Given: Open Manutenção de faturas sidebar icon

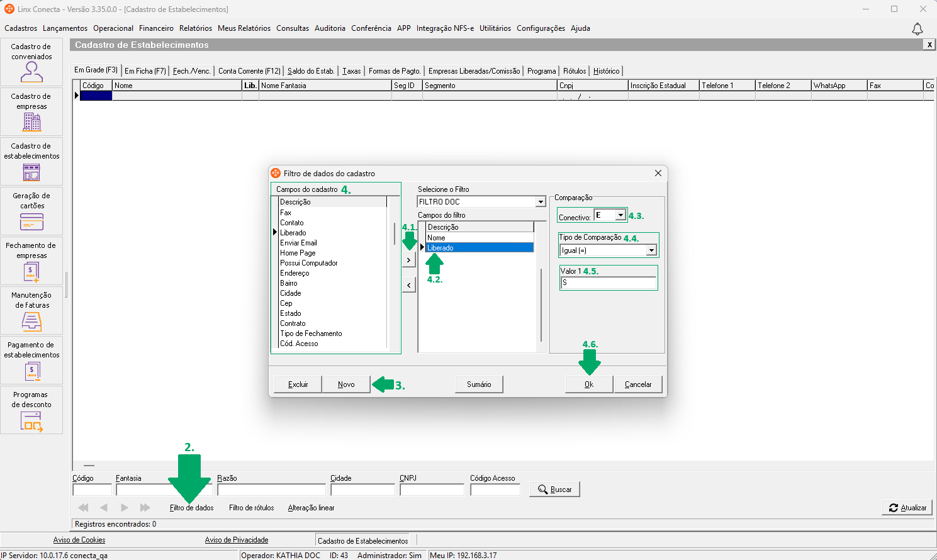Looking at the screenshot, I should point(31,310).
